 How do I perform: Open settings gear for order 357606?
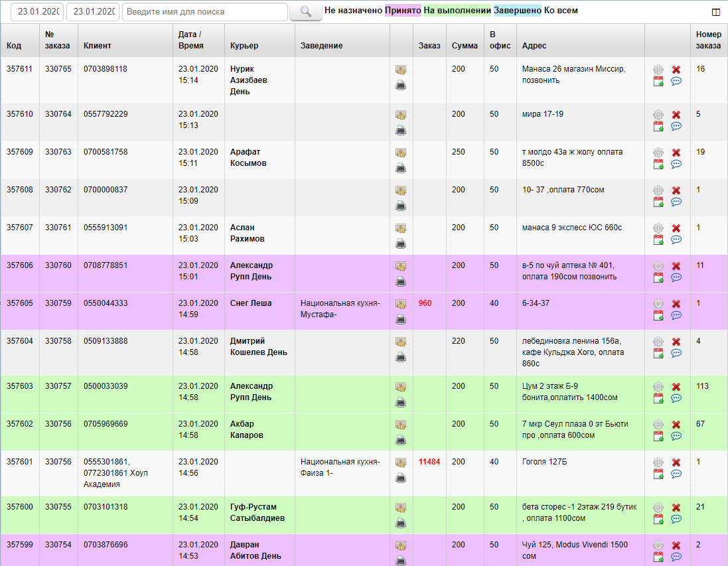(658, 266)
